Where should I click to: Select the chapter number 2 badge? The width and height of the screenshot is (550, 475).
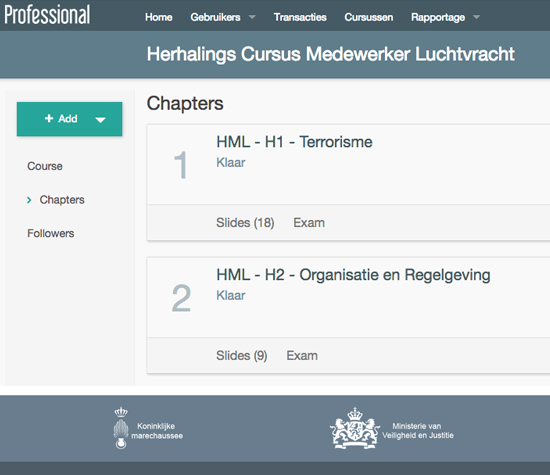(181, 298)
